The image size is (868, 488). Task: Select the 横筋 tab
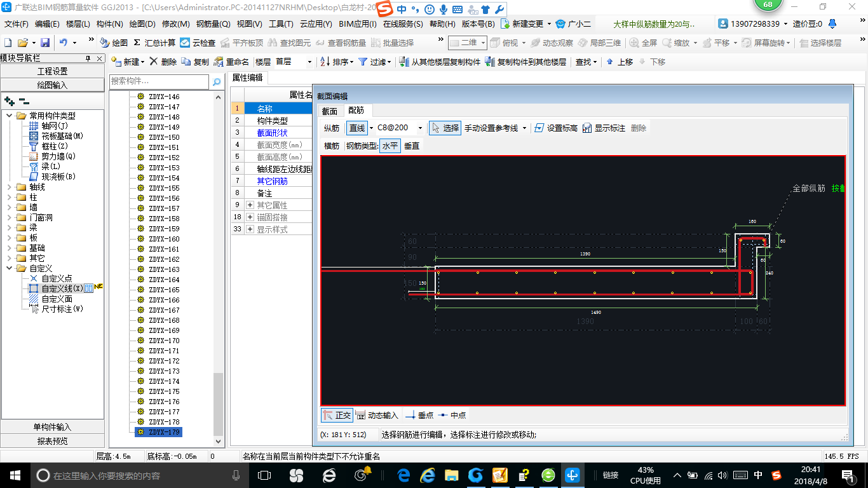tap(332, 146)
